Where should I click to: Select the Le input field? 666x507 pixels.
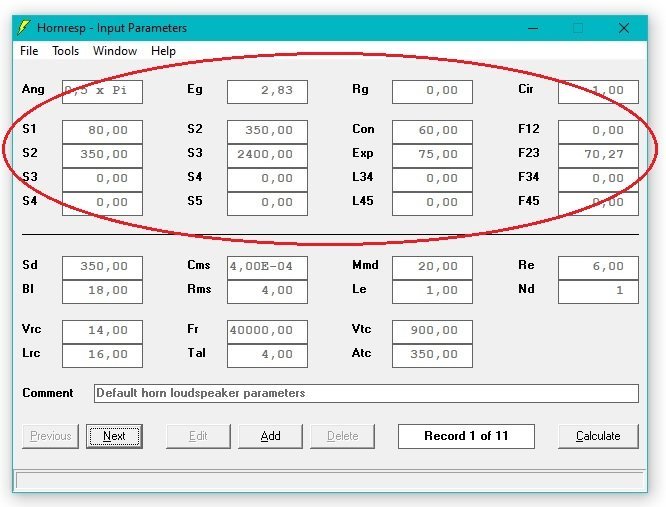[x=432, y=292]
